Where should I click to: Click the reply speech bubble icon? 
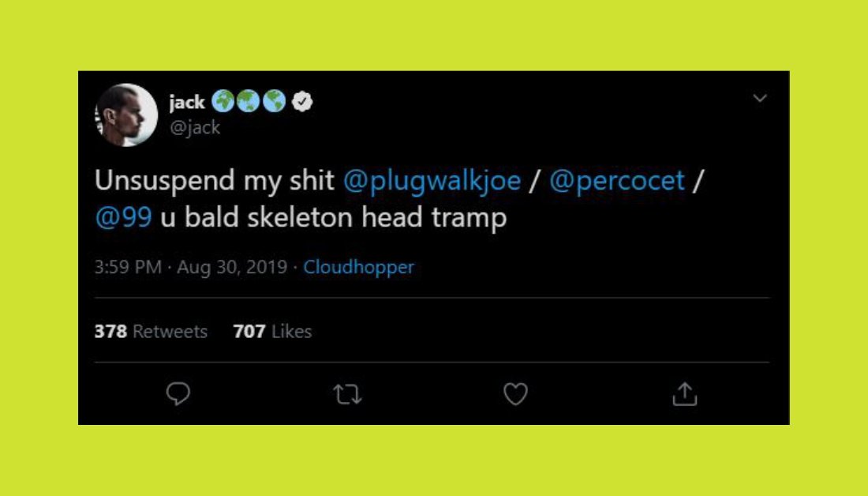(178, 394)
